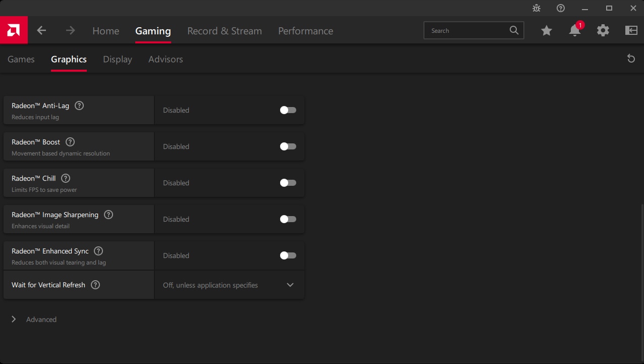The image size is (644, 364).
Task: Open Wait for Vertical Refresh dropdown
Action: click(x=230, y=285)
